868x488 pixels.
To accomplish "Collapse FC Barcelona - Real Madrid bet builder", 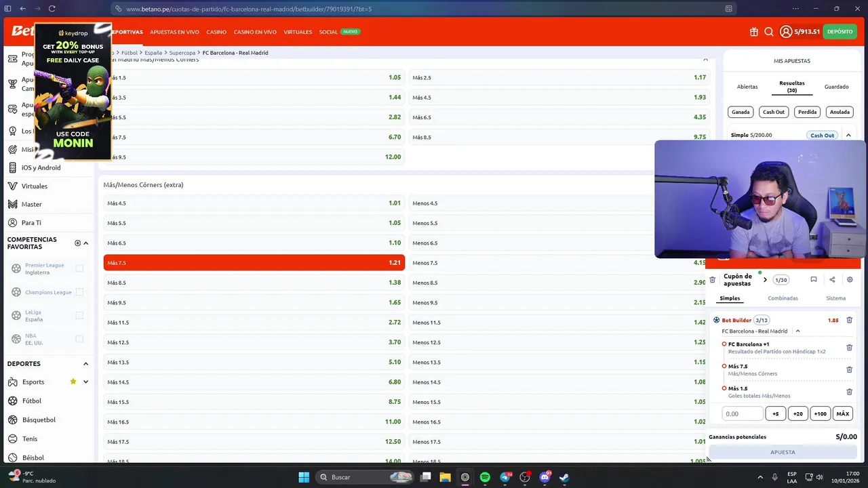I will point(798,331).
